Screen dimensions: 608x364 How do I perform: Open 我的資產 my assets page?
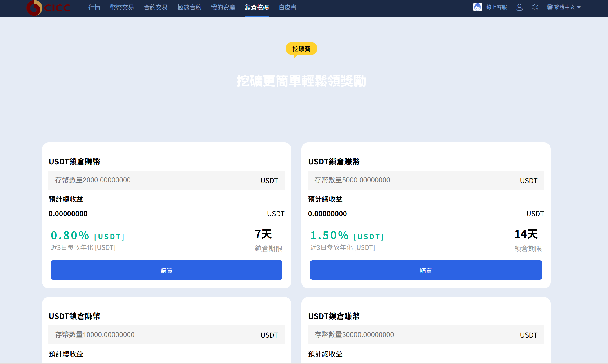(223, 7)
